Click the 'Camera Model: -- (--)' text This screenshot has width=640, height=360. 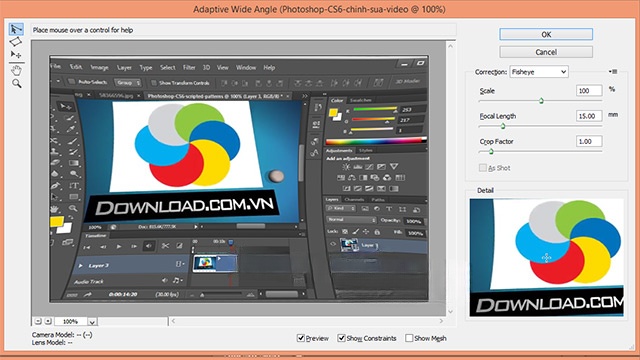62,335
